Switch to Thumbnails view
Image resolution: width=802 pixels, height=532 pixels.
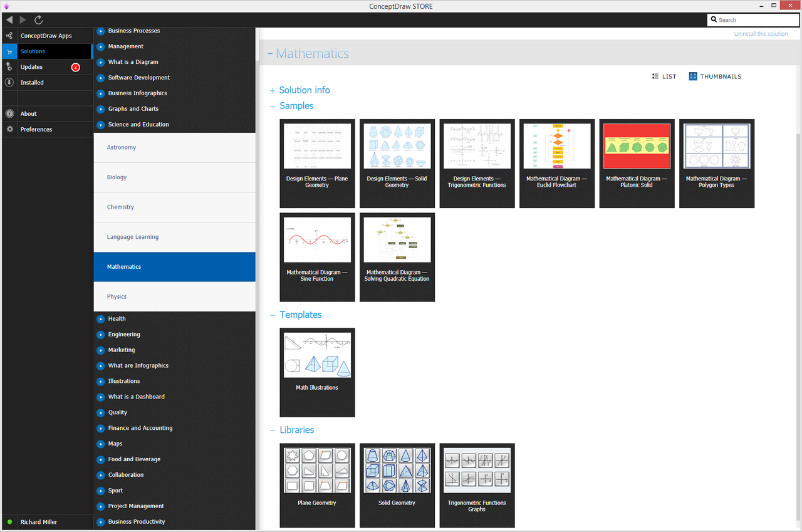[715, 76]
